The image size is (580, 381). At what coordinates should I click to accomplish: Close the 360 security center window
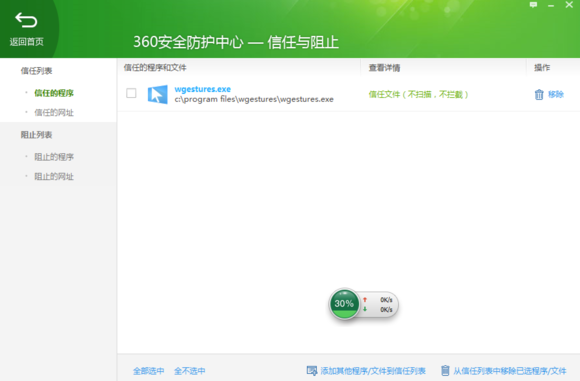coord(569,5)
